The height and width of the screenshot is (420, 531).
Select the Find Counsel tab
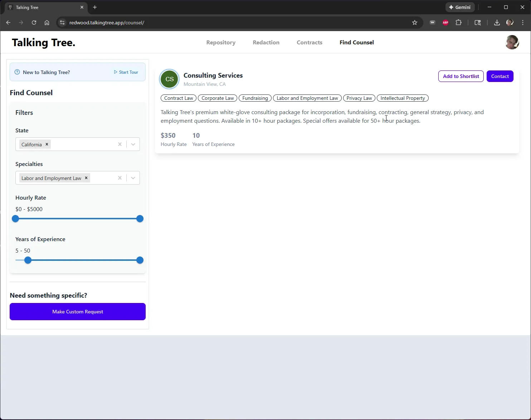[x=357, y=42]
